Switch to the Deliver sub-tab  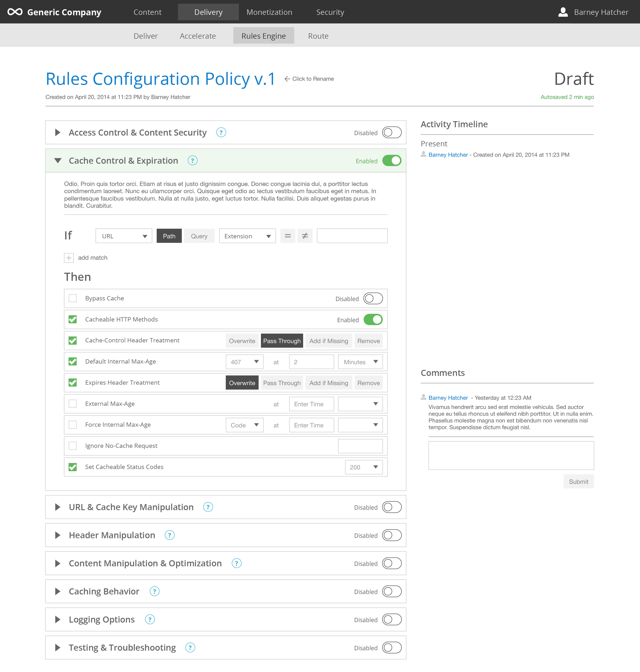tap(146, 36)
